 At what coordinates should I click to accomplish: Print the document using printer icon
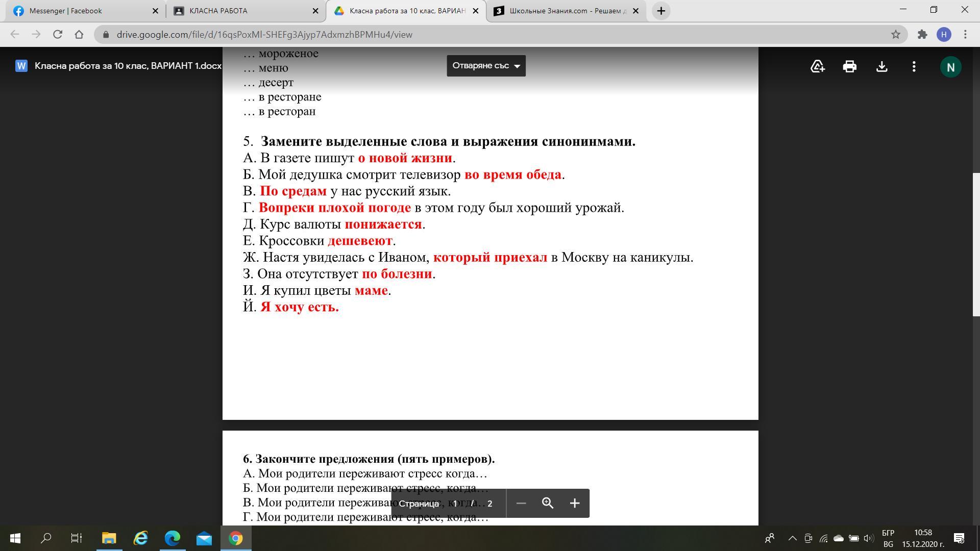click(850, 66)
